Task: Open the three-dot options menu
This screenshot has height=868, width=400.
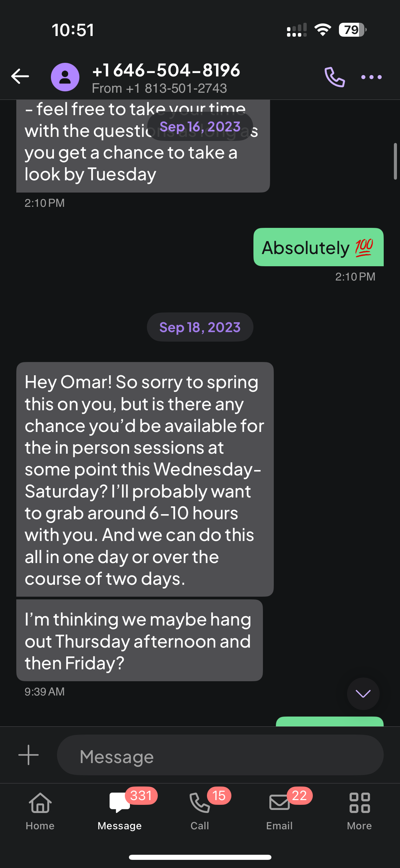Action: (371, 77)
